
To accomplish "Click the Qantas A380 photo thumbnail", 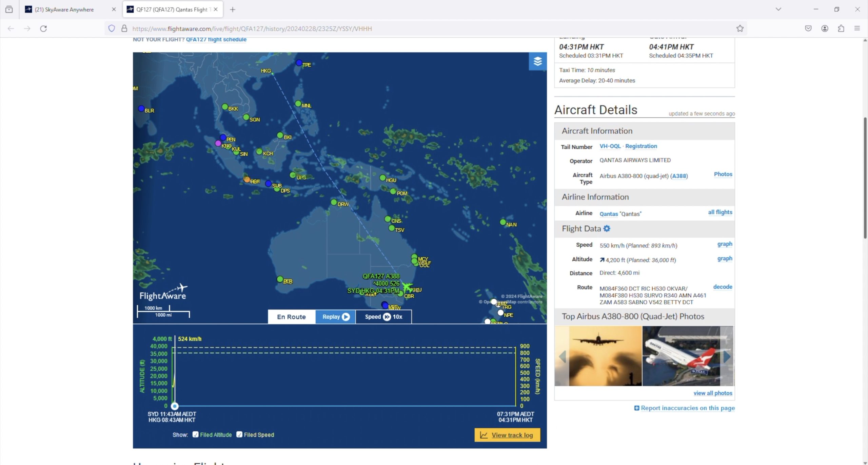I will point(681,356).
